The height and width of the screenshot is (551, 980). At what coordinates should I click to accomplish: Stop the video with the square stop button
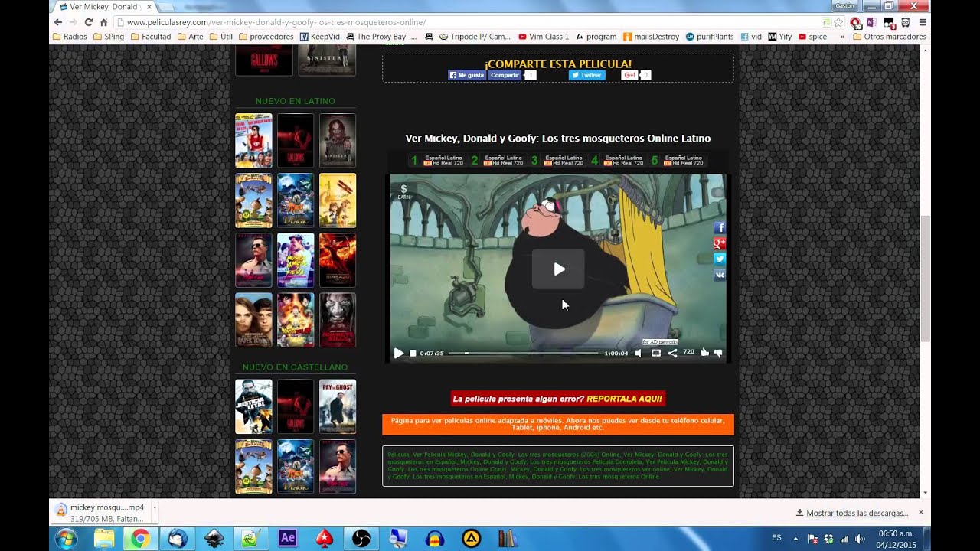[413, 354]
